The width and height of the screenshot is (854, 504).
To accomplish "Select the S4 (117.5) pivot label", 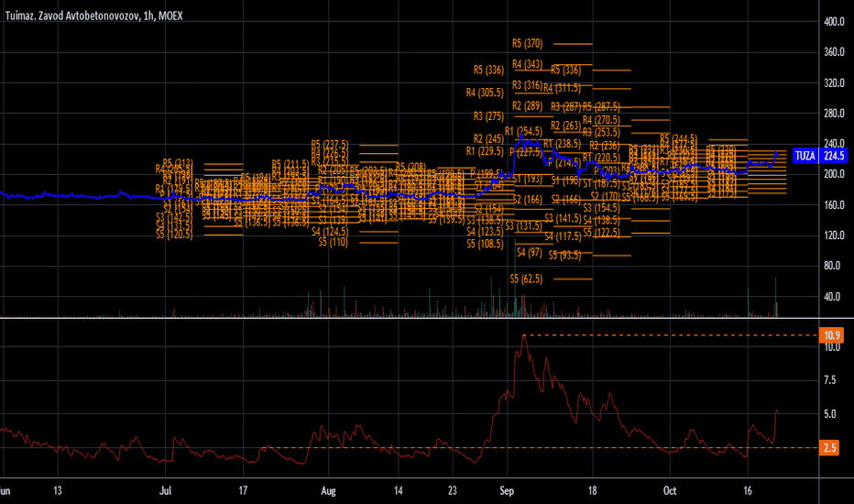I will point(563,236).
